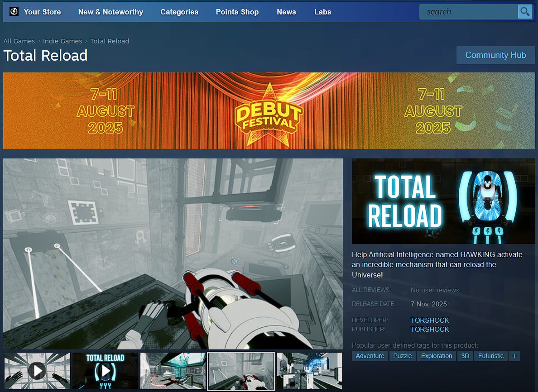Open the Labs tab
Viewport: 538px width, 392px height.
coord(322,12)
